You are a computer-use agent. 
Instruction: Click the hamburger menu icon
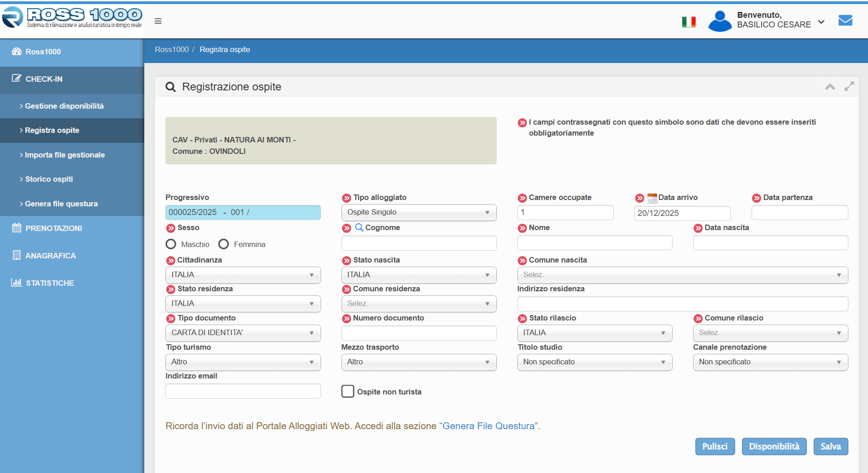pyautogui.click(x=158, y=21)
